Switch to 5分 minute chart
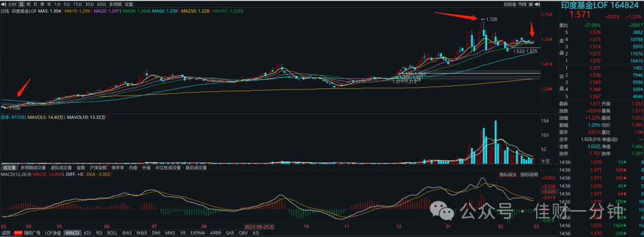 67,4
